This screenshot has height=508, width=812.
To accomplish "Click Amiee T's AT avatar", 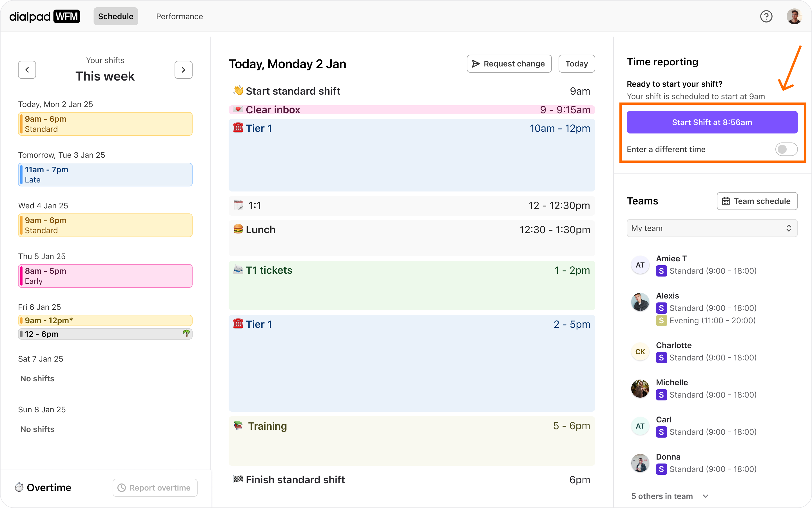I will pyautogui.click(x=640, y=265).
